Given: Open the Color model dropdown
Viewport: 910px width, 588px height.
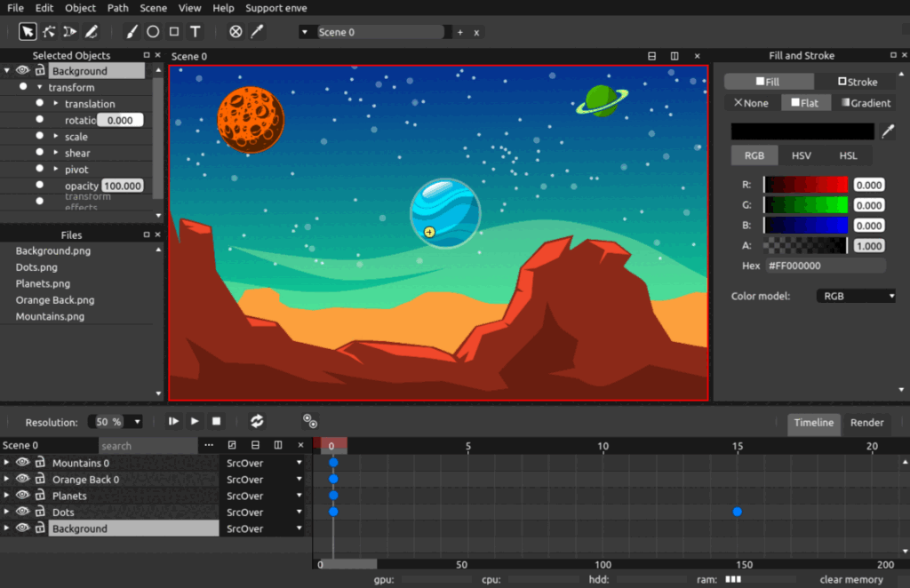Looking at the screenshot, I should (856, 296).
